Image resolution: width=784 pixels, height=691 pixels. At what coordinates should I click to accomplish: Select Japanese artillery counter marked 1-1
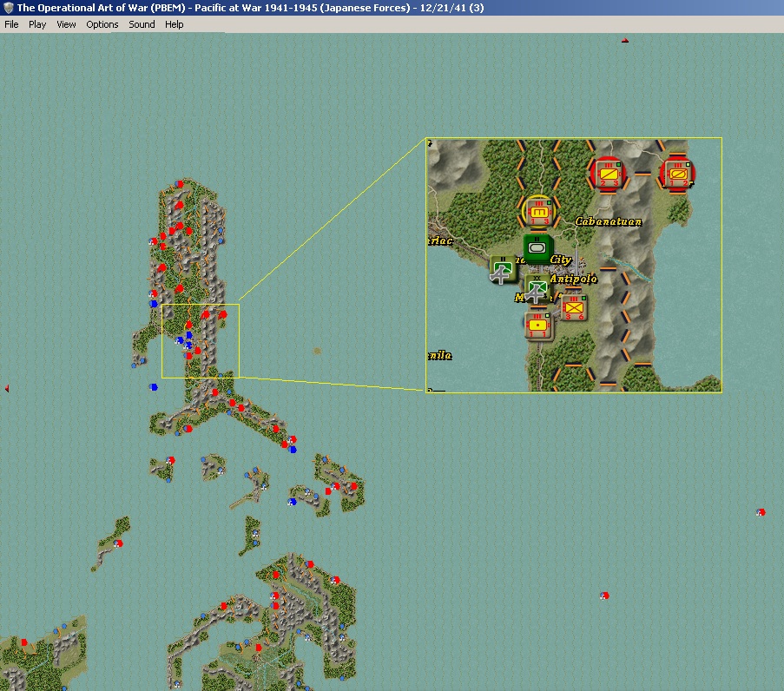pyautogui.click(x=538, y=326)
